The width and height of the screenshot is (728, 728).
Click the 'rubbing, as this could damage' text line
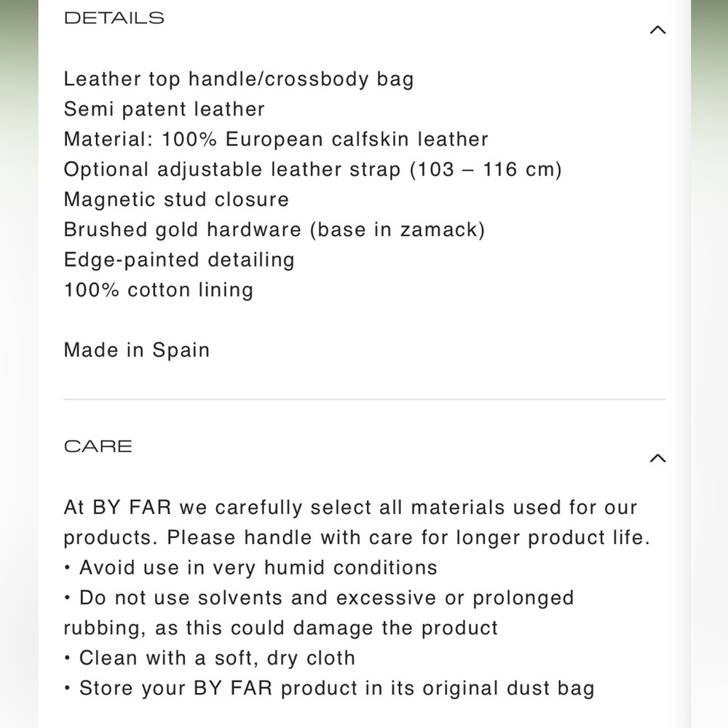281,628
